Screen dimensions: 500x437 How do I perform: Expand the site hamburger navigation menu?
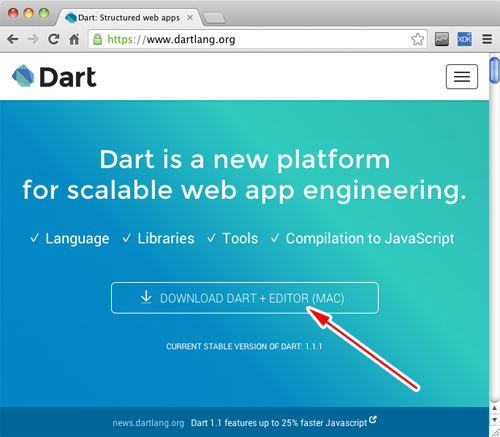(462, 77)
